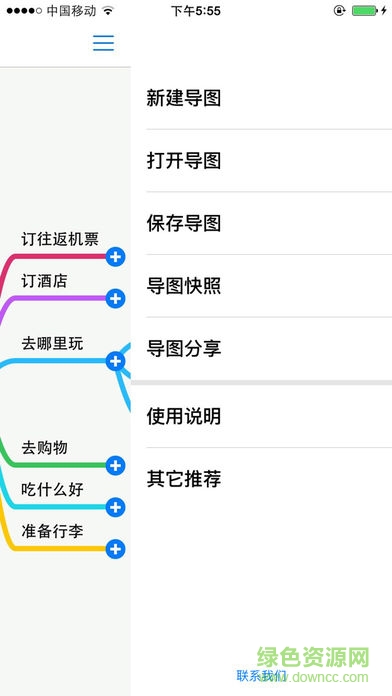The height and width of the screenshot is (696, 392).
Task: Tap the orientation lock status icon
Action: click(x=340, y=11)
